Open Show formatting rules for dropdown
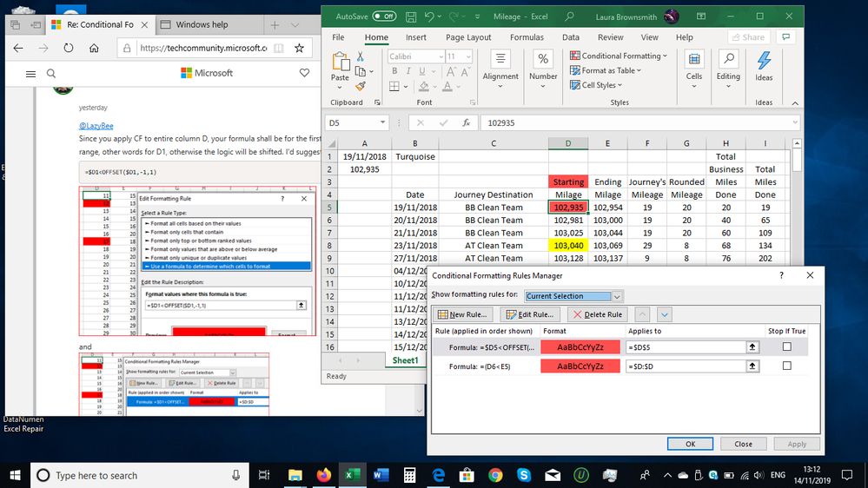 click(617, 296)
